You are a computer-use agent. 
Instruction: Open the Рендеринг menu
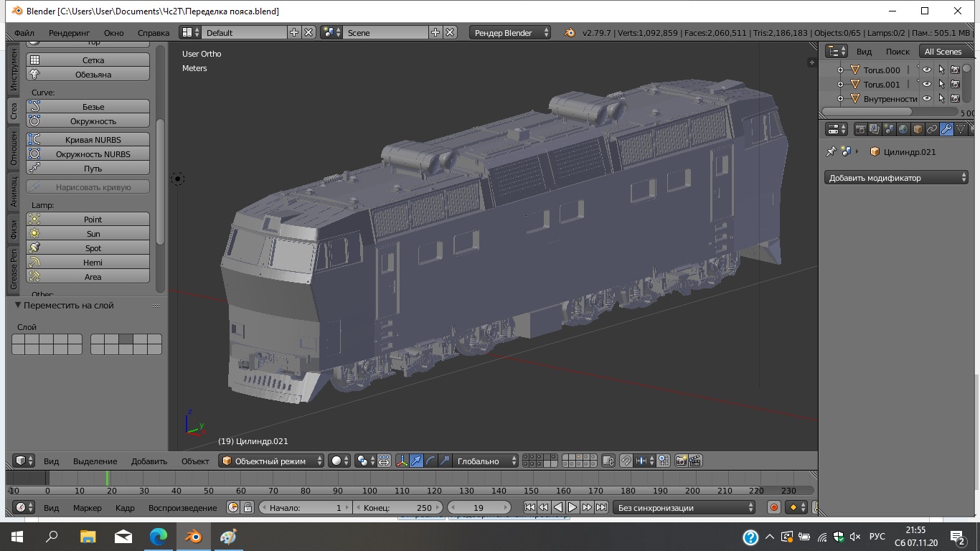pos(70,32)
